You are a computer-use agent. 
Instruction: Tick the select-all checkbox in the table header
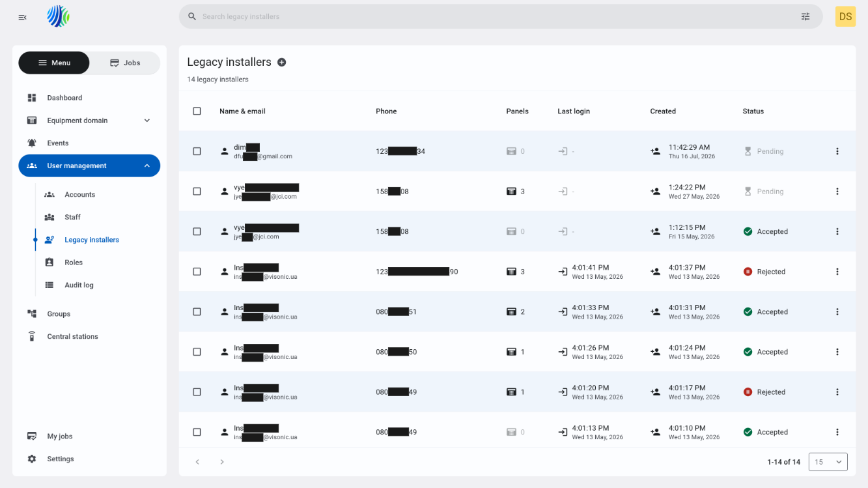[197, 111]
